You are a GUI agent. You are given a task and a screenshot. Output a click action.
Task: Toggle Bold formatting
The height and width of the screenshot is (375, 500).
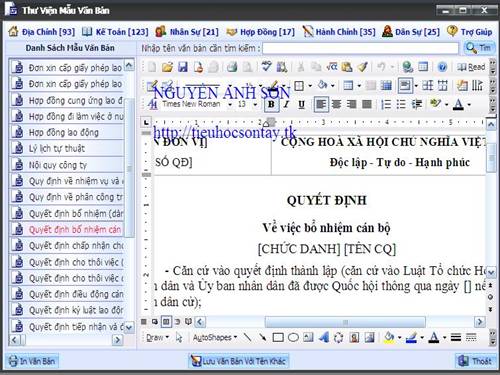[x=271, y=104]
